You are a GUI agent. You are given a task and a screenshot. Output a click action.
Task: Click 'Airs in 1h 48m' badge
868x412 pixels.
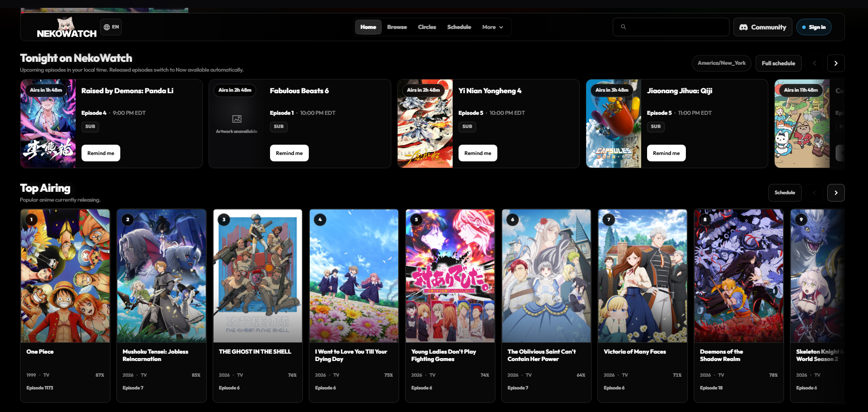click(x=46, y=90)
